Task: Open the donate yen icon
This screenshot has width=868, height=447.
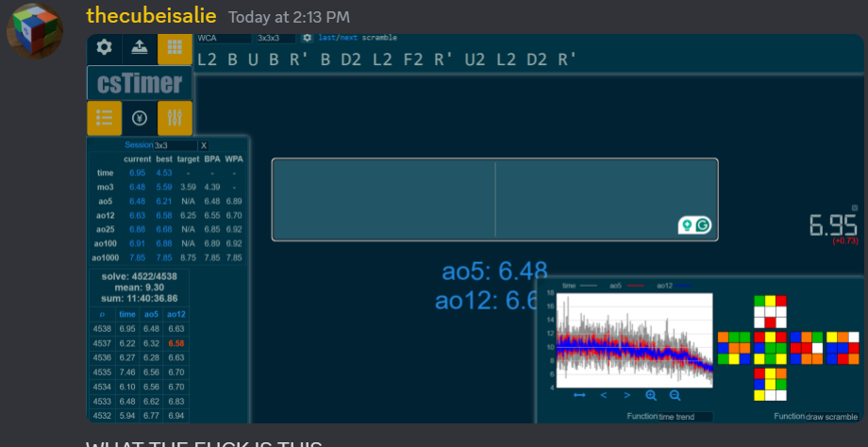Action: (x=140, y=118)
